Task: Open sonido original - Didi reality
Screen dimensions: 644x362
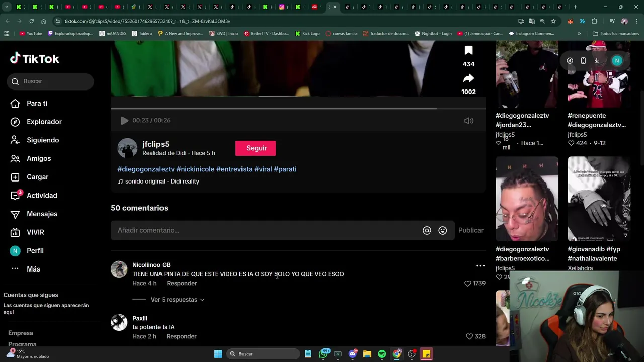Action: coord(158,182)
